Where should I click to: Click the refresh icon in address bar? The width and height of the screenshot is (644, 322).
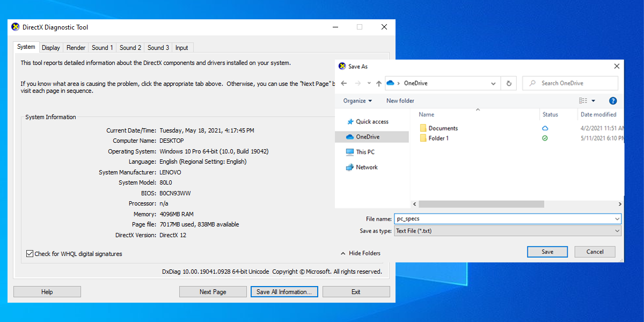pos(508,83)
